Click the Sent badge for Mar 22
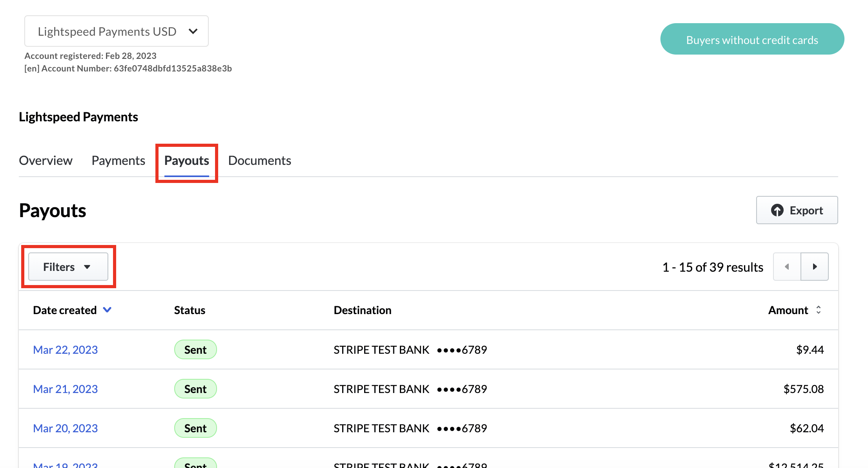The width and height of the screenshot is (868, 468). [195, 350]
